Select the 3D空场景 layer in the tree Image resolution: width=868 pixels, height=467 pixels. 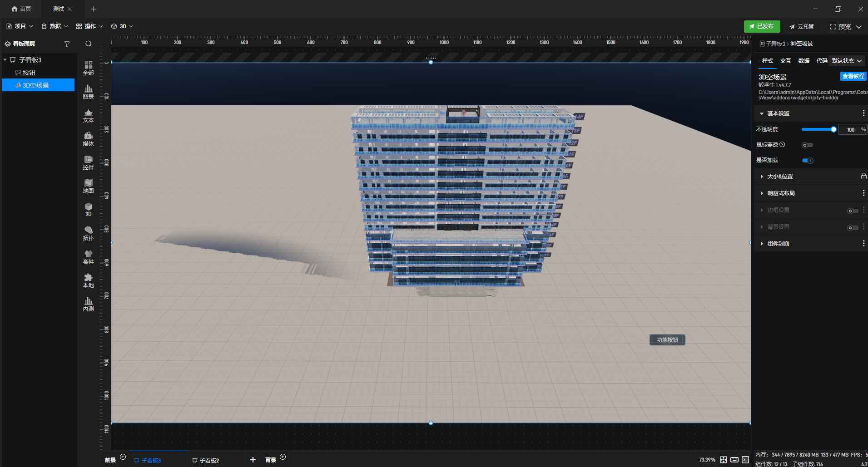point(38,85)
